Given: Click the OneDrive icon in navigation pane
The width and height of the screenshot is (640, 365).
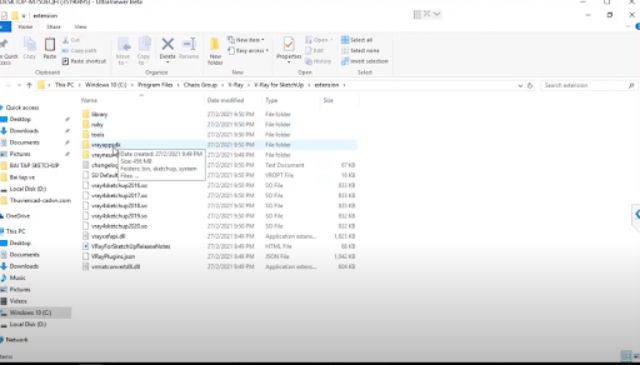Looking at the screenshot, I should click(2, 216).
